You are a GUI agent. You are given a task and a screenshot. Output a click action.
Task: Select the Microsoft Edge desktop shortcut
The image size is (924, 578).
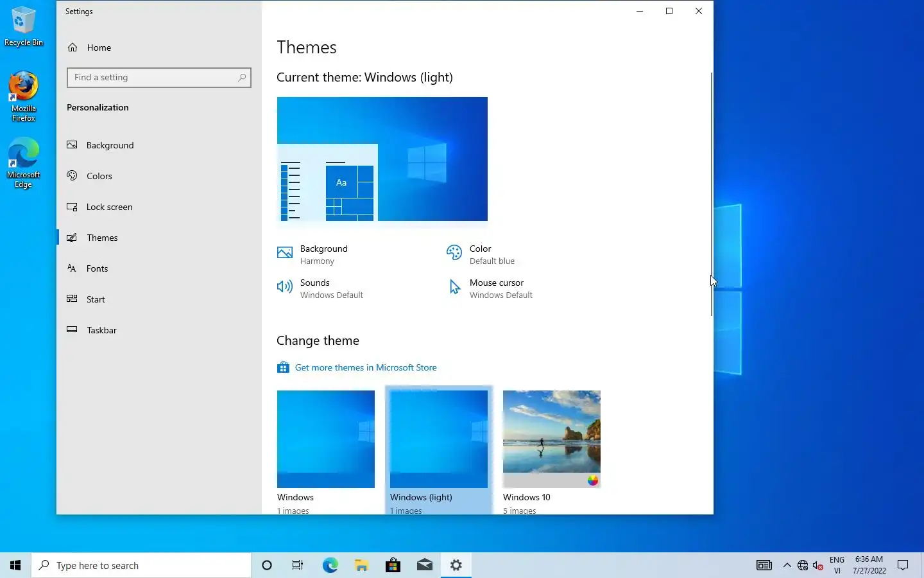coord(24,163)
